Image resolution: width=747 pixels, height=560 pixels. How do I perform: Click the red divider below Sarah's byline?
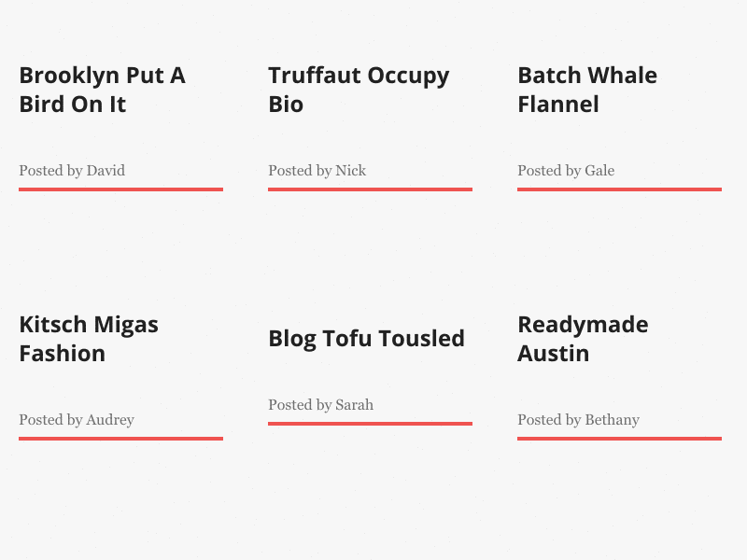click(x=370, y=424)
